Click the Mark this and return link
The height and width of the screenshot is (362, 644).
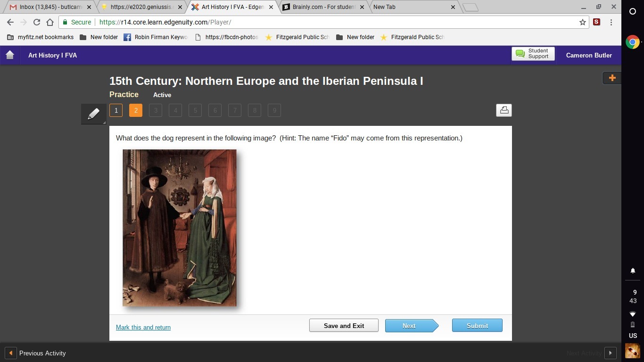143,327
